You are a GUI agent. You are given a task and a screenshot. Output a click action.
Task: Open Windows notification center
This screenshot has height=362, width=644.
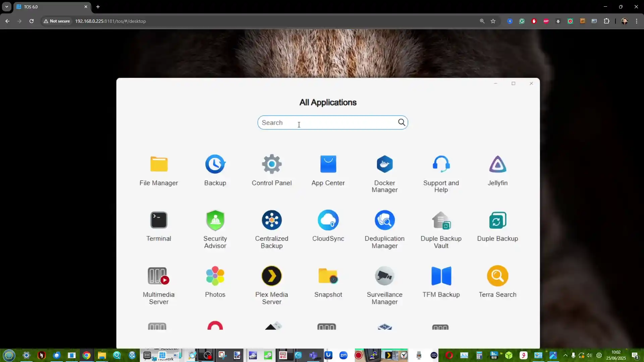pos(635,355)
